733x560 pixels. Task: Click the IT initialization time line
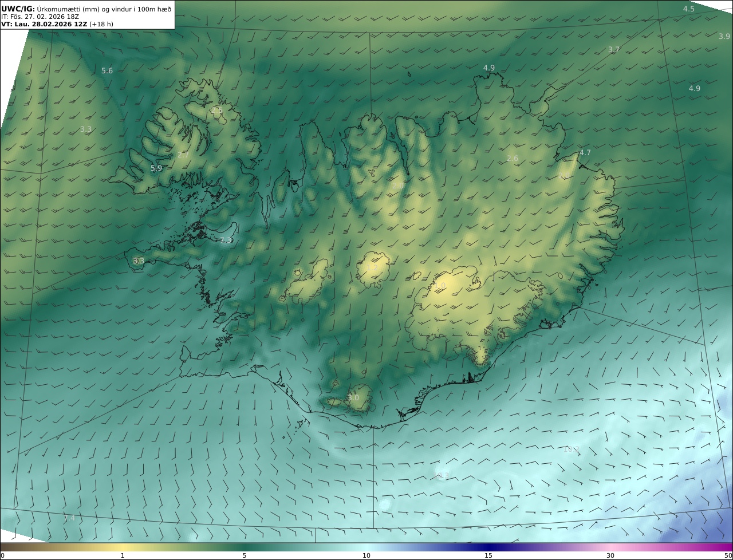tap(40, 16)
